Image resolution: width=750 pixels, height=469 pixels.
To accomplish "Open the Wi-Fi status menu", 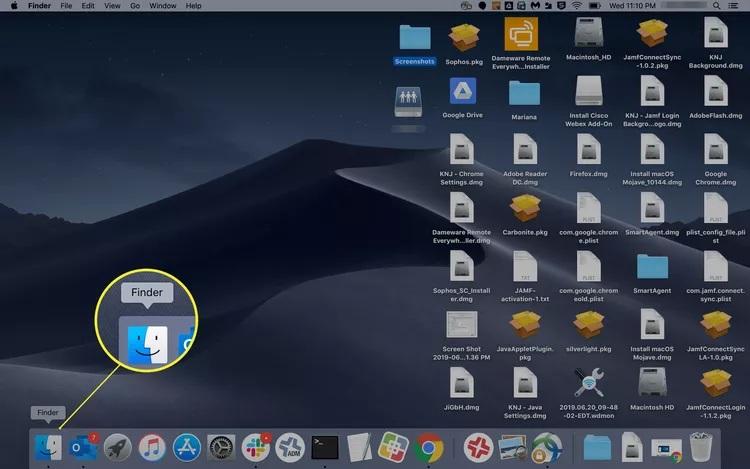I will (577, 6).
